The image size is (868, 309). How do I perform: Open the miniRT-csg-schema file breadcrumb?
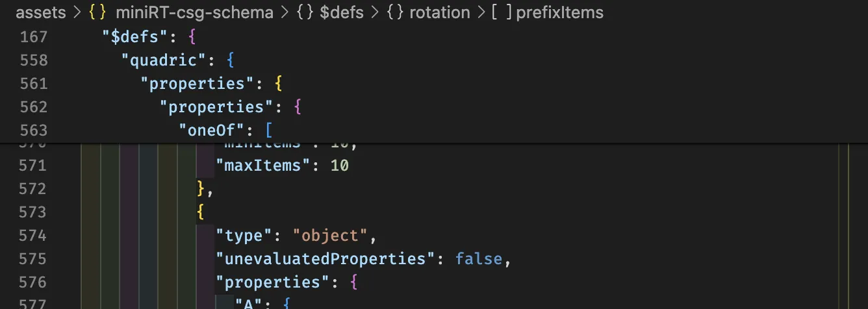click(x=194, y=12)
